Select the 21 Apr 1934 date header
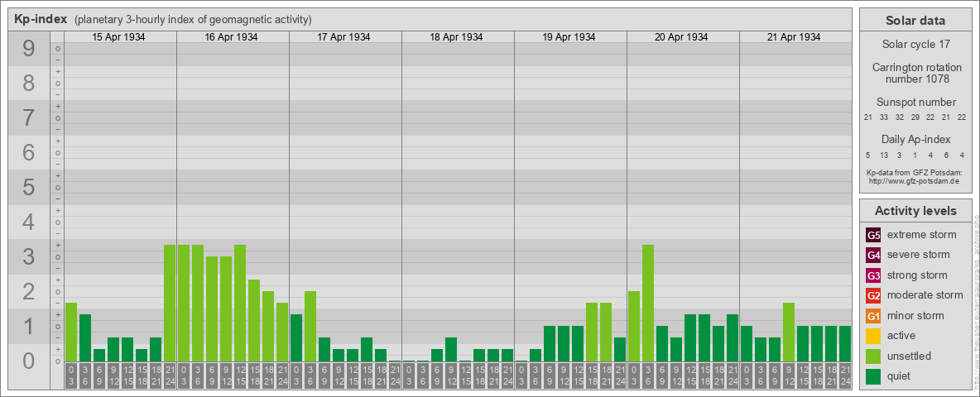Image resolution: width=980 pixels, height=397 pixels. 794,37
